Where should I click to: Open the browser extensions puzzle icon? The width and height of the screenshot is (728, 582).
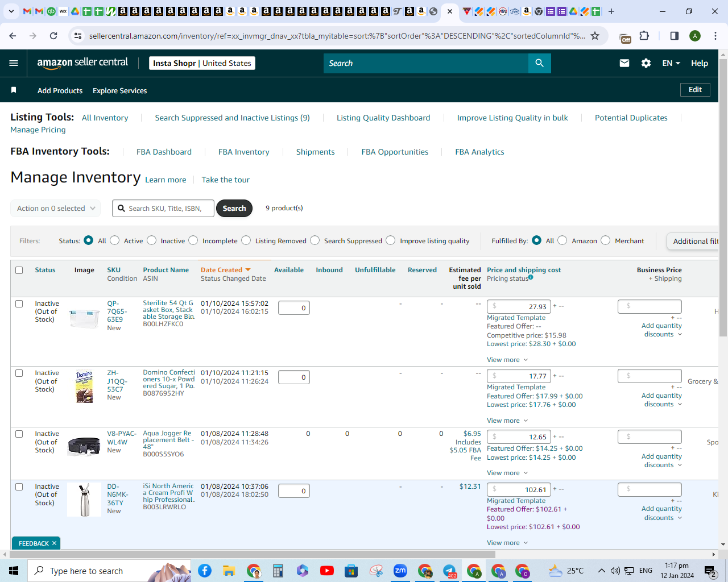(x=644, y=36)
